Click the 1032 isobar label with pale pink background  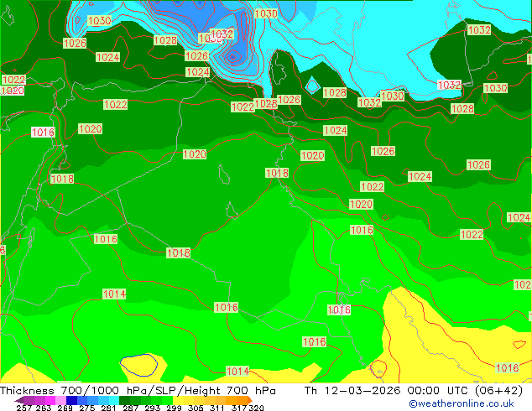pyautogui.click(x=449, y=85)
